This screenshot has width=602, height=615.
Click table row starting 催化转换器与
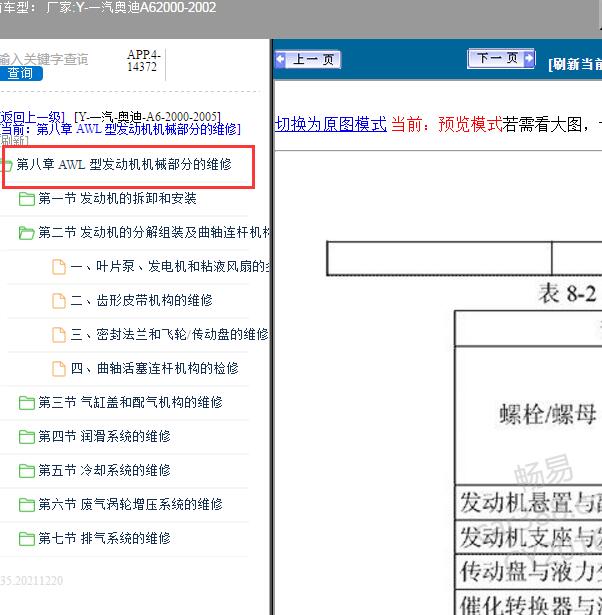click(x=528, y=603)
